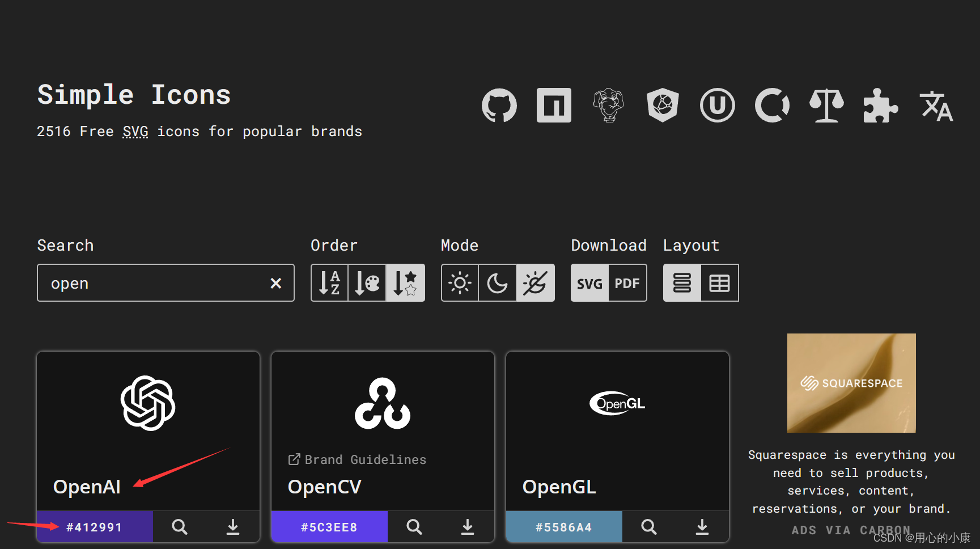Click the Simple Icons heading
This screenshot has height=549, width=980.
(134, 95)
